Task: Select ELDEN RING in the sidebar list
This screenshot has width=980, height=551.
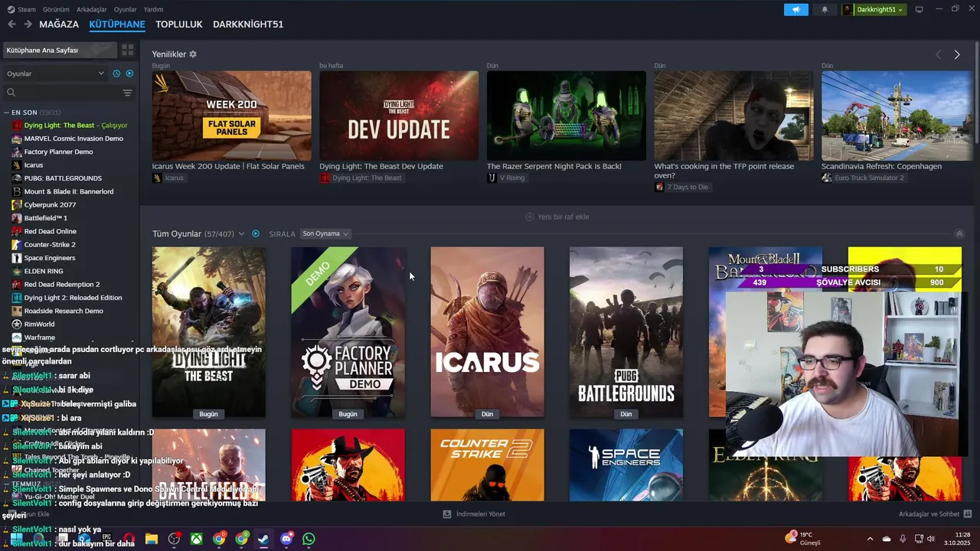Action: [44, 271]
